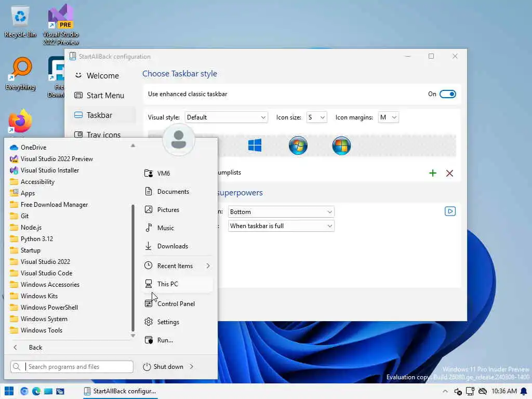The width and height of the screenshot is (532, 399).
Task: Click the magnifier icon in search box
Action: coord(16,366)
